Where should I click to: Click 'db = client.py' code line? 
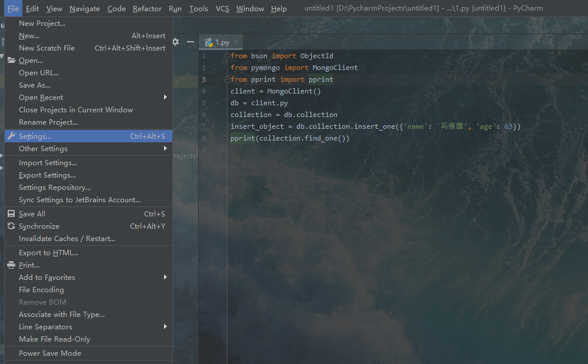coord(259,103)
